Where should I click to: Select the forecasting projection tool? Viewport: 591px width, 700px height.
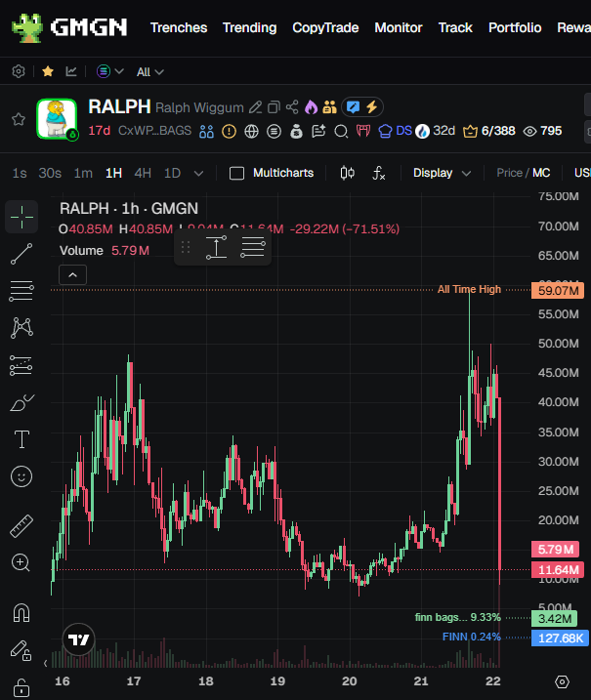coord(21,365)
